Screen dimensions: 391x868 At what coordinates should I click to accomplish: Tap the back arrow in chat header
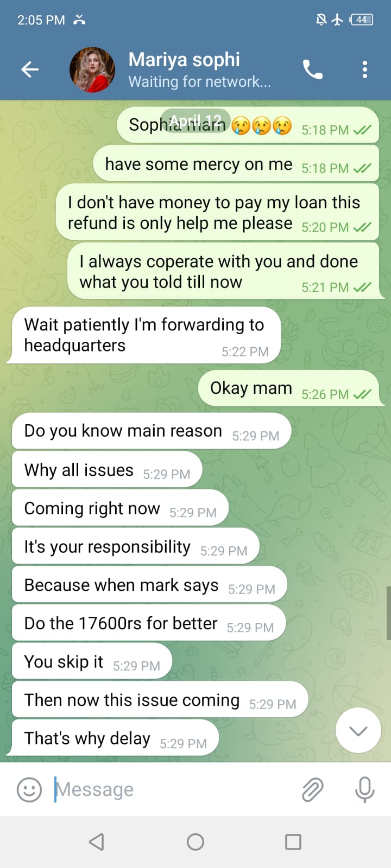[x=30, y=69]
